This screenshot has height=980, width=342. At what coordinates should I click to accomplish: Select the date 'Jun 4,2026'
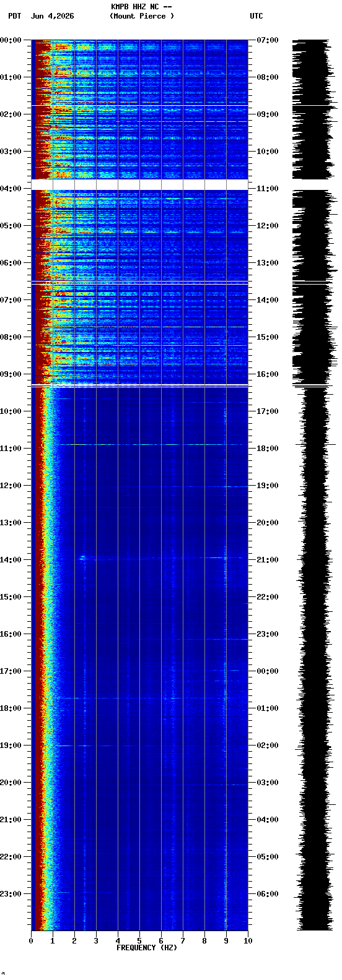point(52,16)
